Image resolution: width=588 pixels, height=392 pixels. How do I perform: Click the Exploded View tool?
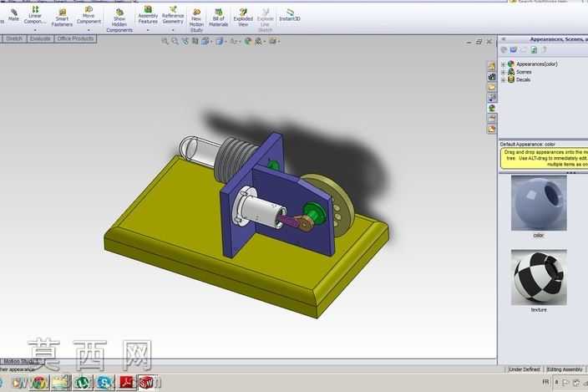tap(243, 18)
